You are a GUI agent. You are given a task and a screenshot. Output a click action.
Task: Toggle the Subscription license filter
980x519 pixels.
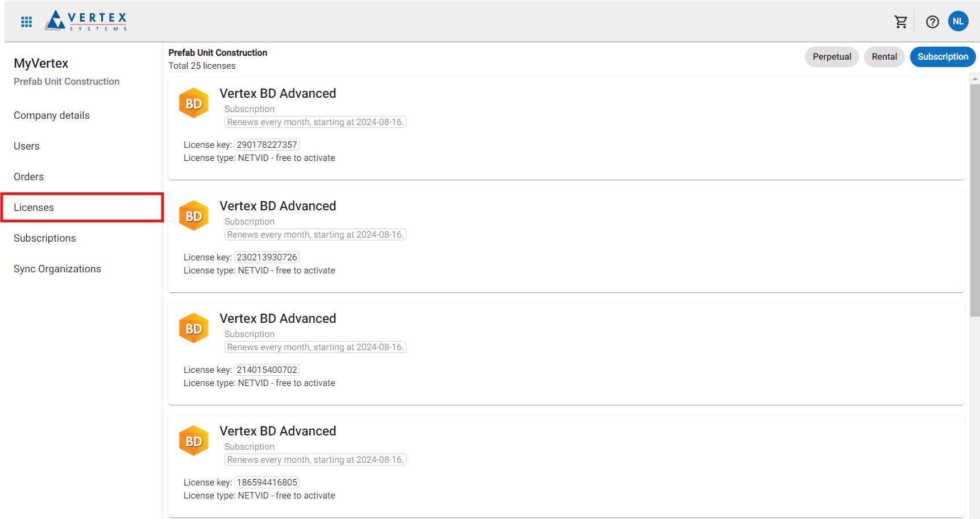click(942, 57)
